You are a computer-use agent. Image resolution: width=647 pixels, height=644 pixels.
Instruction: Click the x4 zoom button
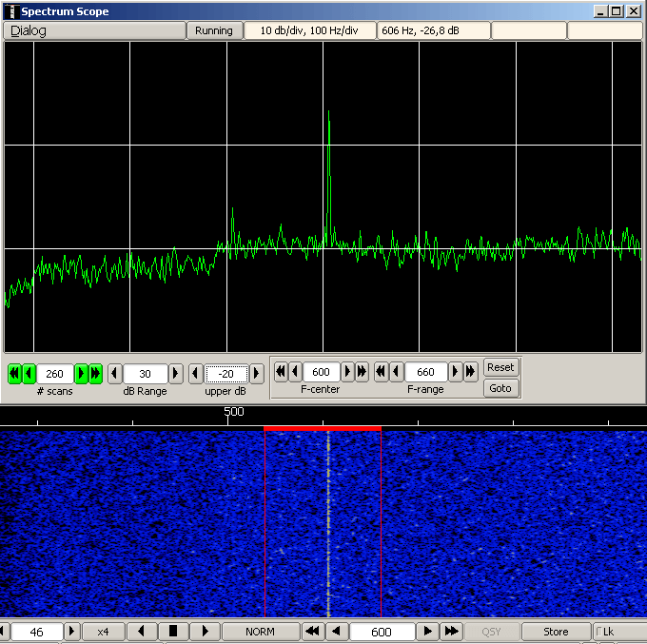point(103,632)
